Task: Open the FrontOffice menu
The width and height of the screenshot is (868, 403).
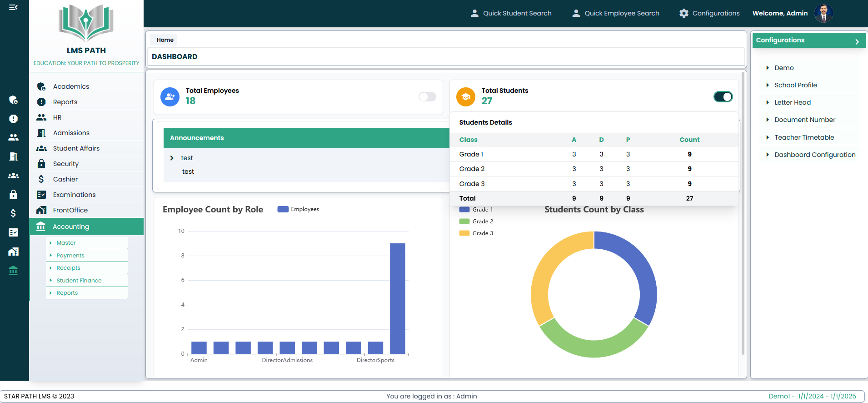Action: (x=86, y=210)
